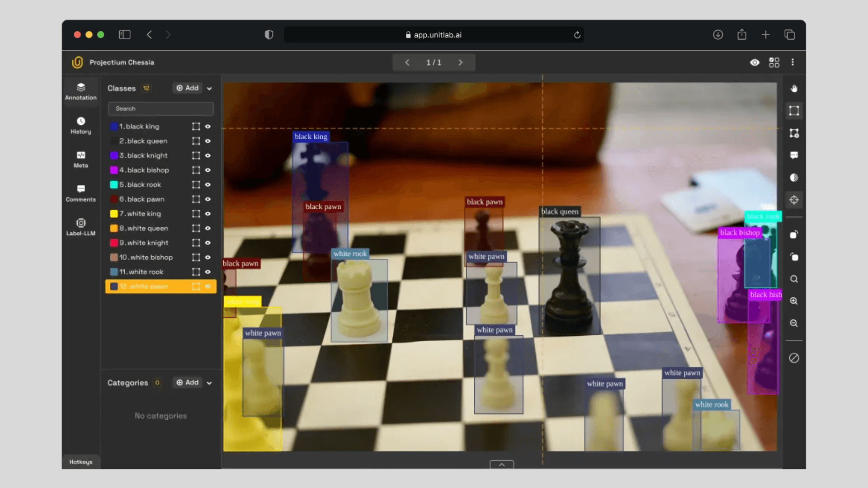Click the grid layout icon near the eye toggle
The width and height of the screenshot is (868, 488).
coord(774,62)
